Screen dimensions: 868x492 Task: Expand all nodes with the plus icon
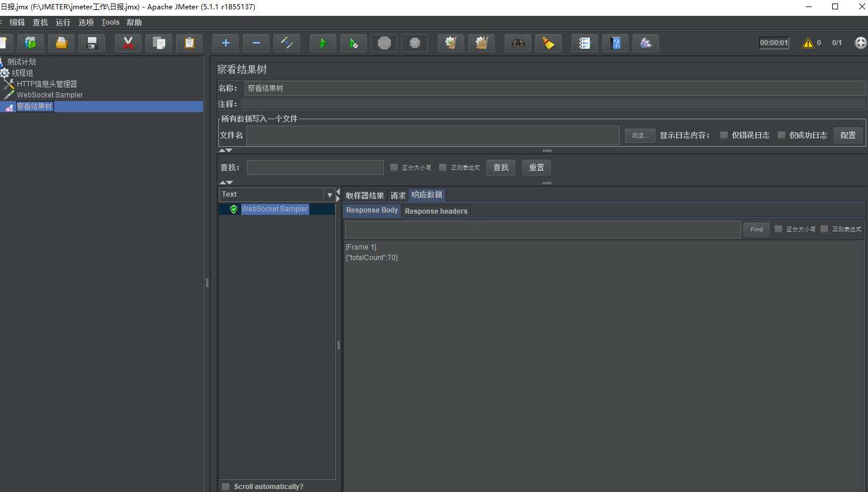pyautogui.click(x=225, y=43)
